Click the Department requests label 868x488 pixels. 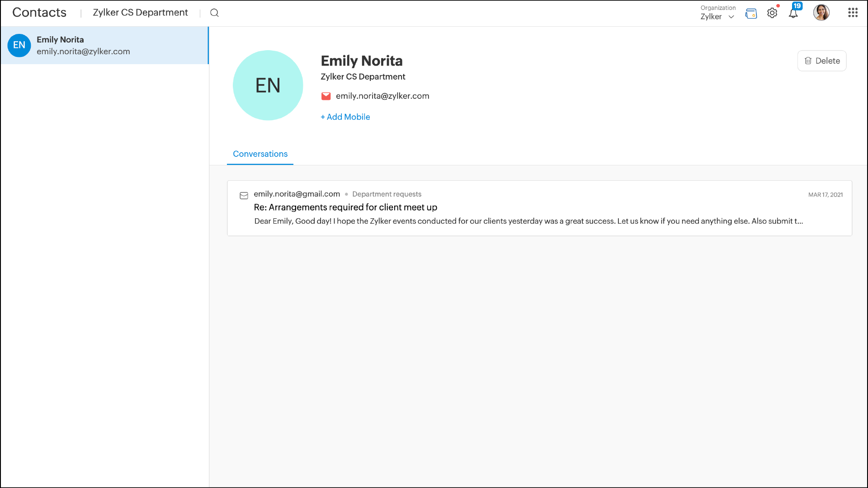[x=387, y=194]
